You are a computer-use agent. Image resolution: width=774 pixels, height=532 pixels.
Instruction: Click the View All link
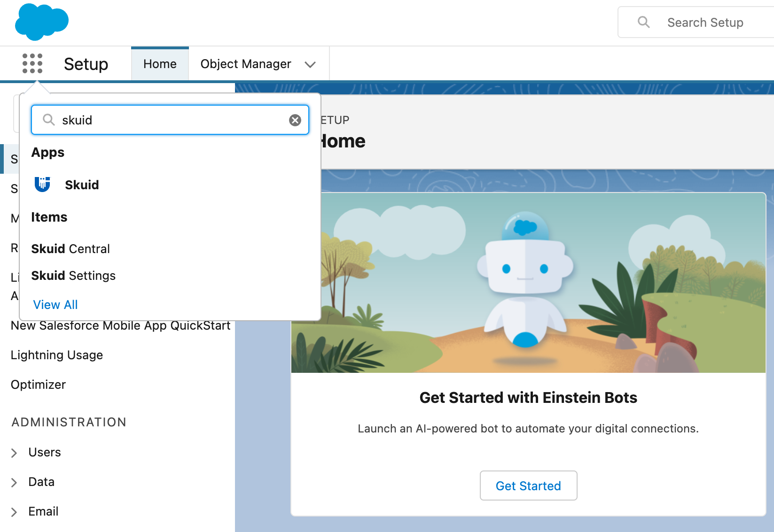[x=55, y=305]
